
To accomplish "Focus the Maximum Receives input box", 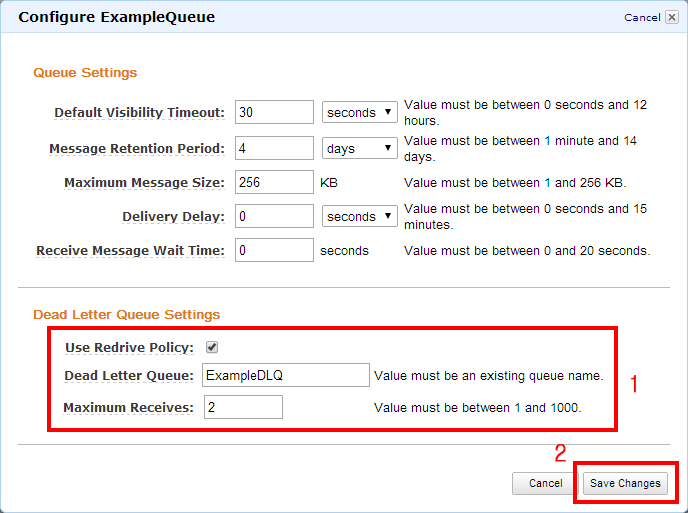I will coord(243,407).
